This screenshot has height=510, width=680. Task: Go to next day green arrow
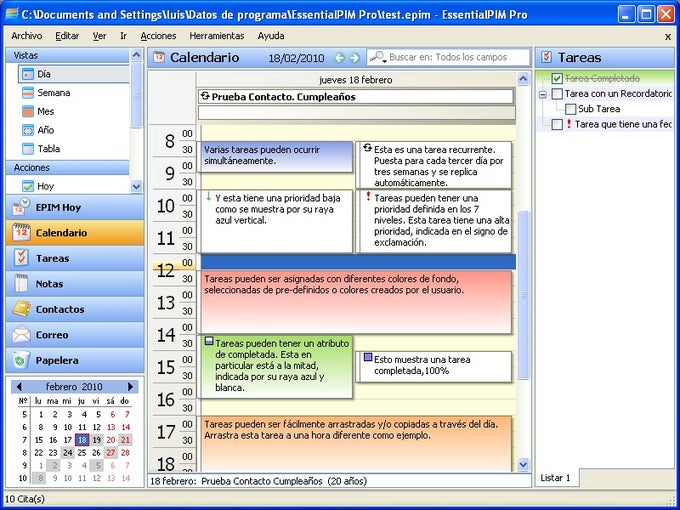coord(355,58)
